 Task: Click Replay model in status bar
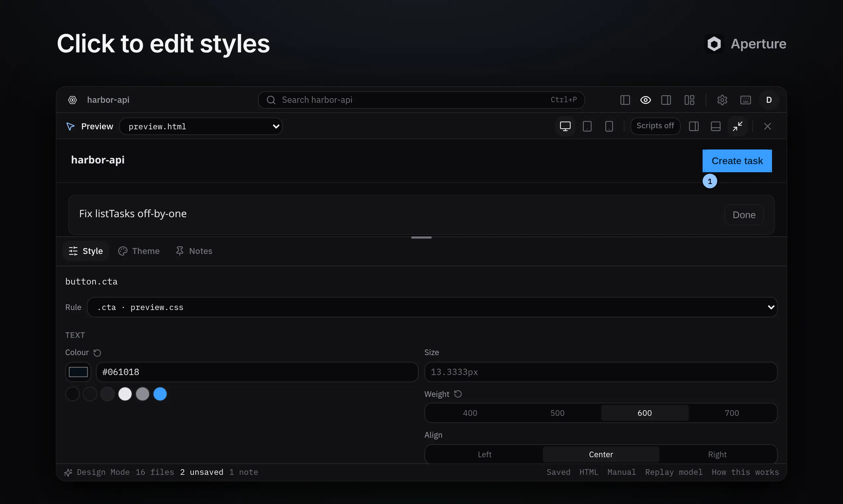(x=673, y=472)
